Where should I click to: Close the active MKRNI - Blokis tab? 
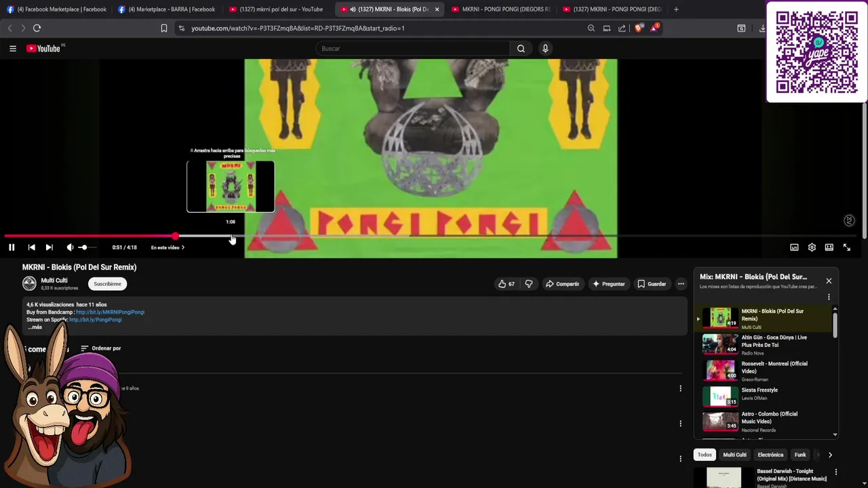(437, 9)
